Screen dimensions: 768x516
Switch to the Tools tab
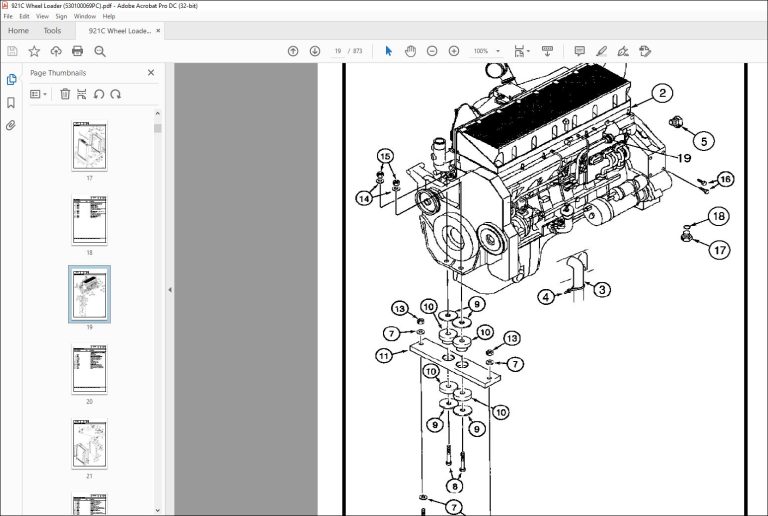[52, 30]
